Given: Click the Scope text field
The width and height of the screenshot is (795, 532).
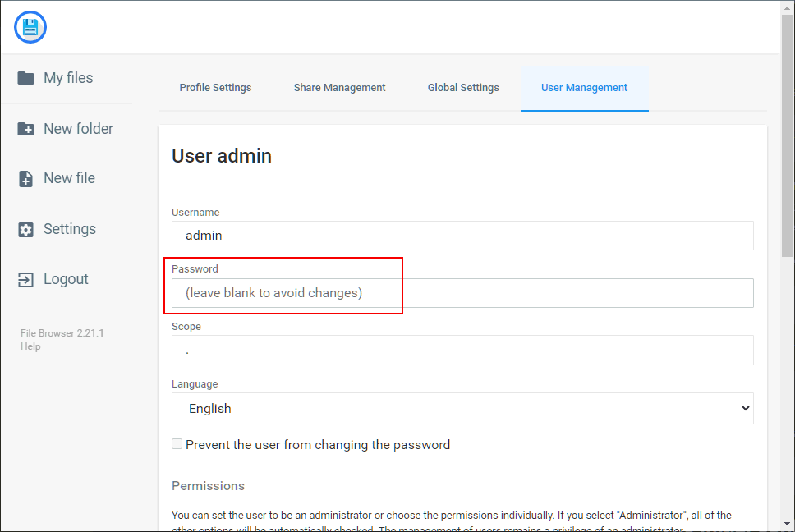Looking at the screenshot, I should [462, 351].
